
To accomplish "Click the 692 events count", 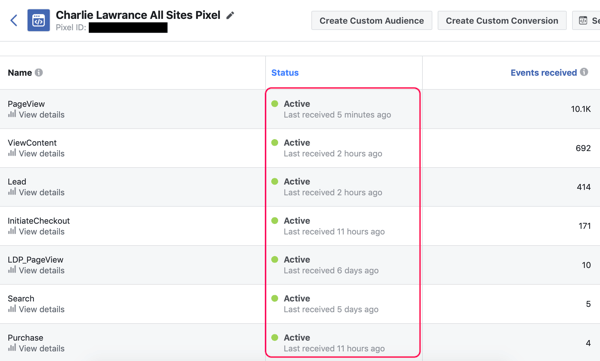I will tap(583, 148).
